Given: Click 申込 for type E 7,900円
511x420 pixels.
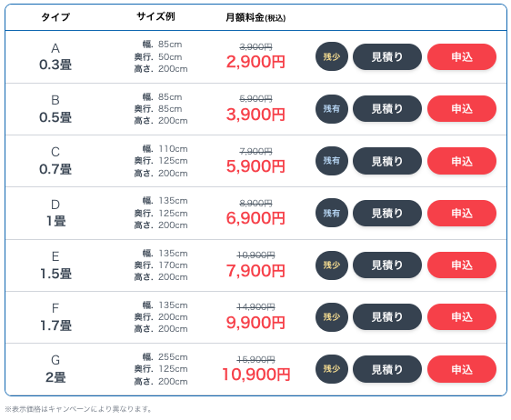Looking at the screenshot, I should pos(462,265).
